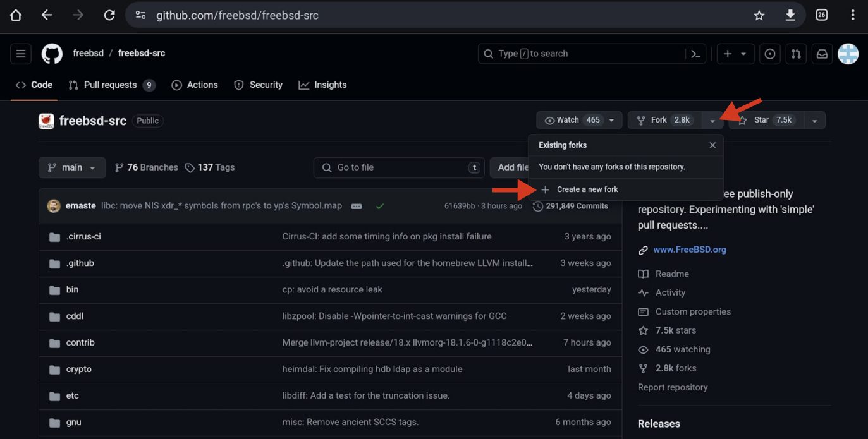The width and height of the screenshot is (868, 439).
Task: Click the GitHub logo icon
Action: point(52,54)
